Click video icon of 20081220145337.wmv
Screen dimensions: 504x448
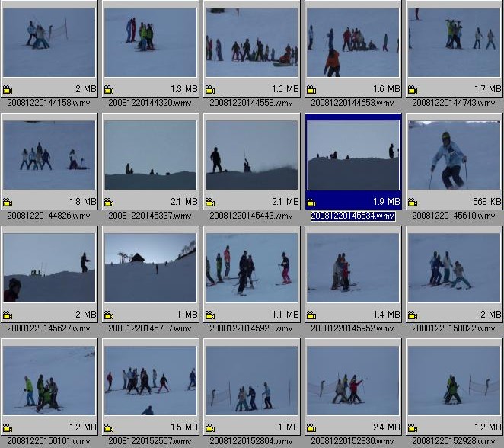click(x=109, y=203)
